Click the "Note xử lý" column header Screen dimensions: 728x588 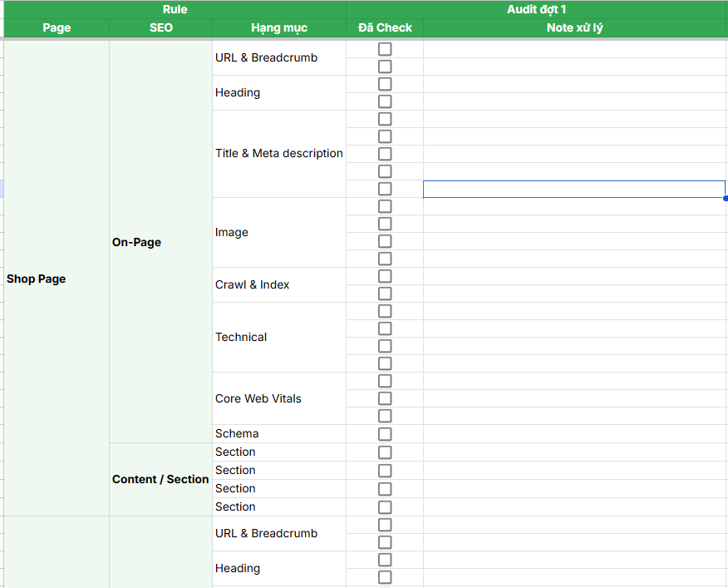tap(574, 27)
